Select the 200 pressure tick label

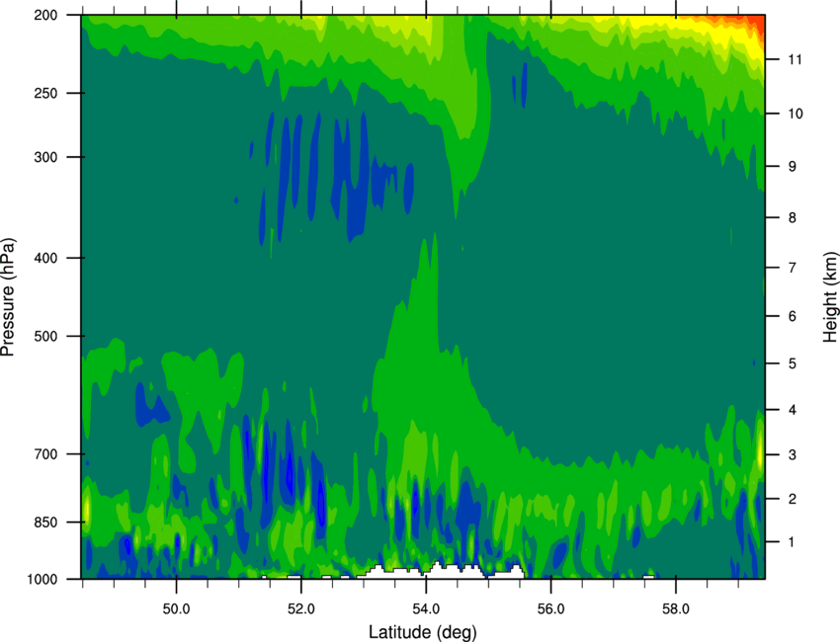[x=46, y=15]
